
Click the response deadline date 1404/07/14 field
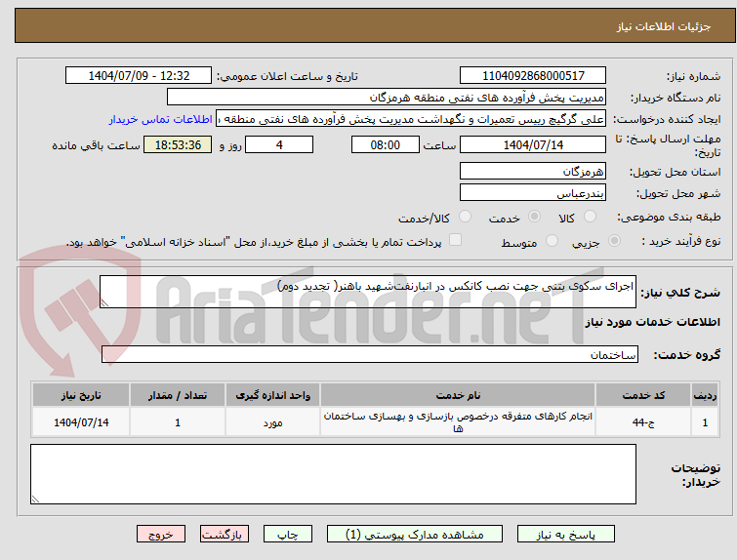(533, 144)
